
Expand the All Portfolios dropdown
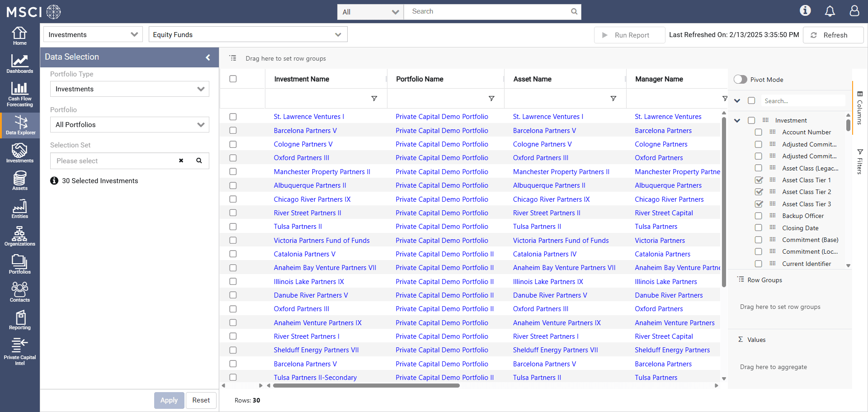click(129, 125)
